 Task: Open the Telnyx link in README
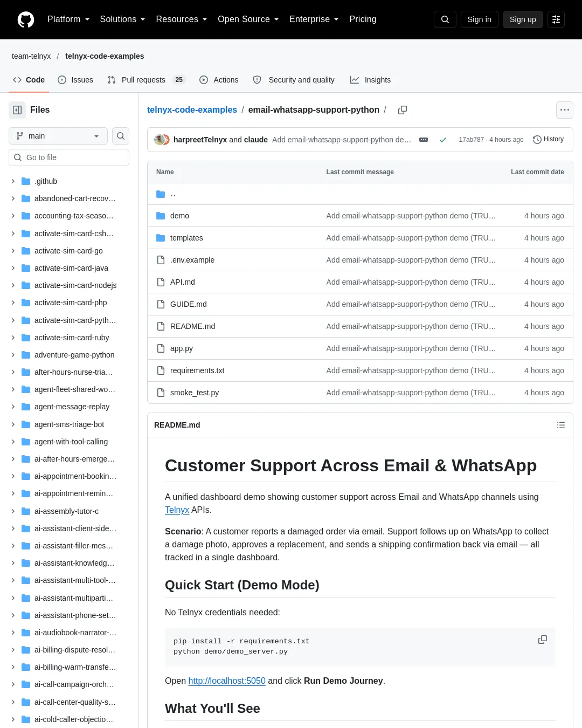(177, 510)
